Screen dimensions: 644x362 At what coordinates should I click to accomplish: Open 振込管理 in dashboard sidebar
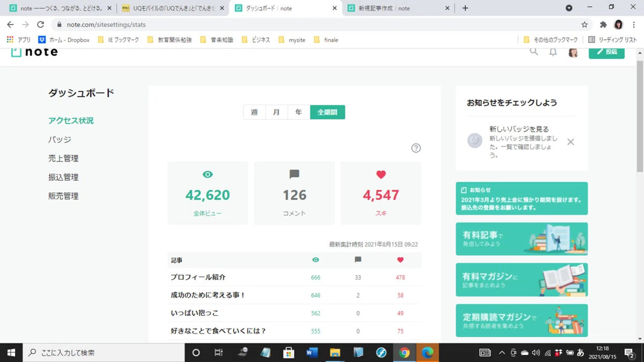[63, 177]
